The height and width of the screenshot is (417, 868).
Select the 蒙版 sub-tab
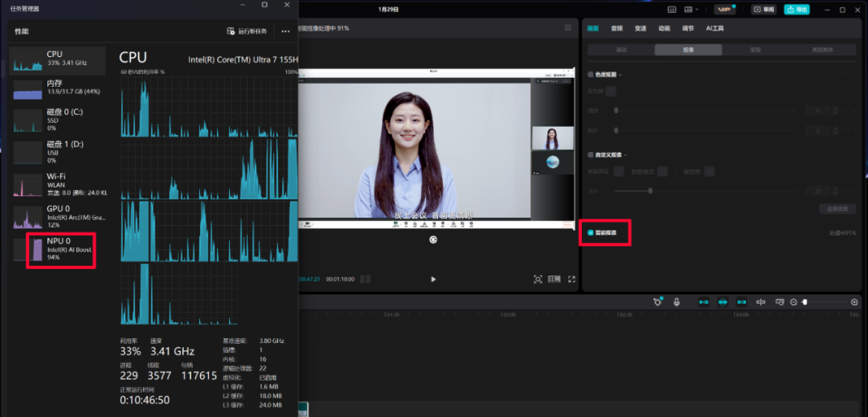tap(755, 50)
